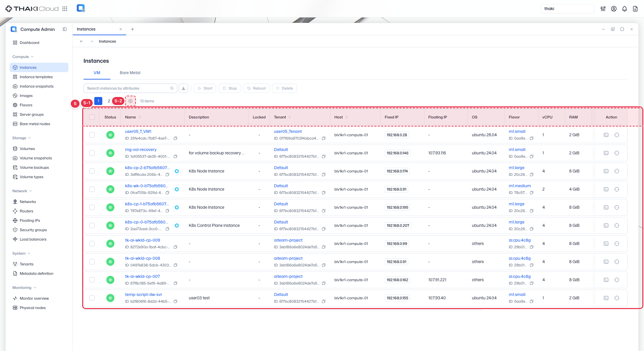Open console for mg-vol-recovery instance
Image resolution: width=644 pixels, height=351 pixels.
click(x=606, y=153)
